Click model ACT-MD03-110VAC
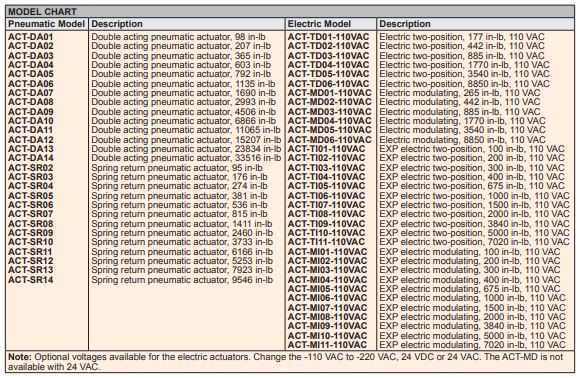 pyautogui.click(x=329, y=112)
